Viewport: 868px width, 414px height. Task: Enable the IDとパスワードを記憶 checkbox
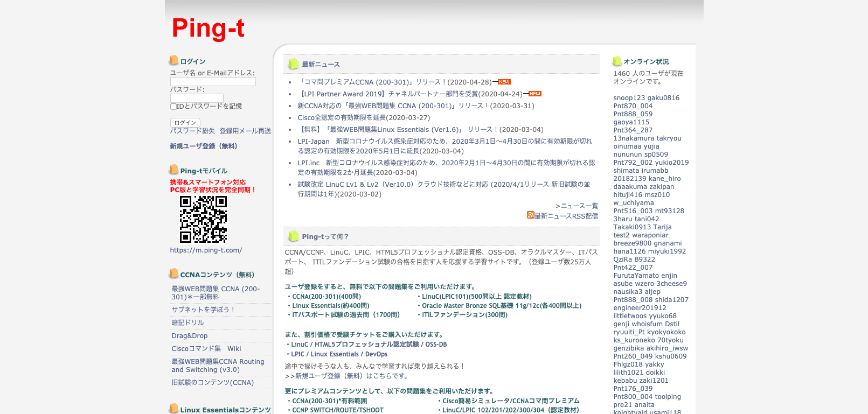pyautogui.click(x=173, y=107)
